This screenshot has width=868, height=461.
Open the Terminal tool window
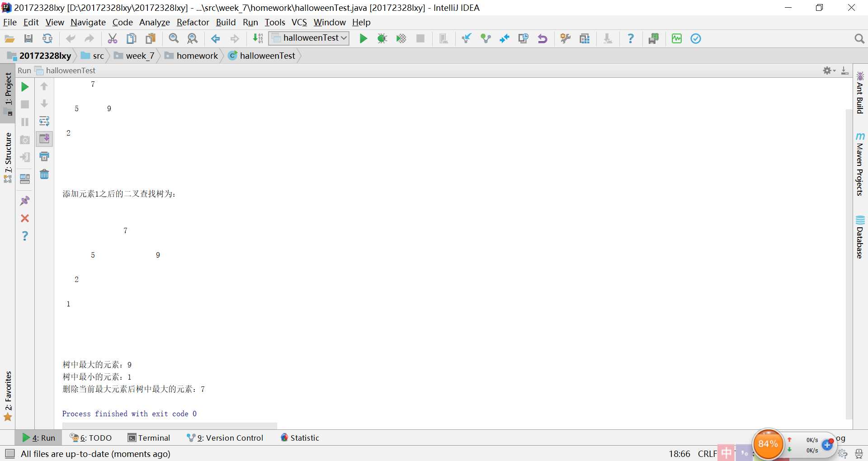149,437
